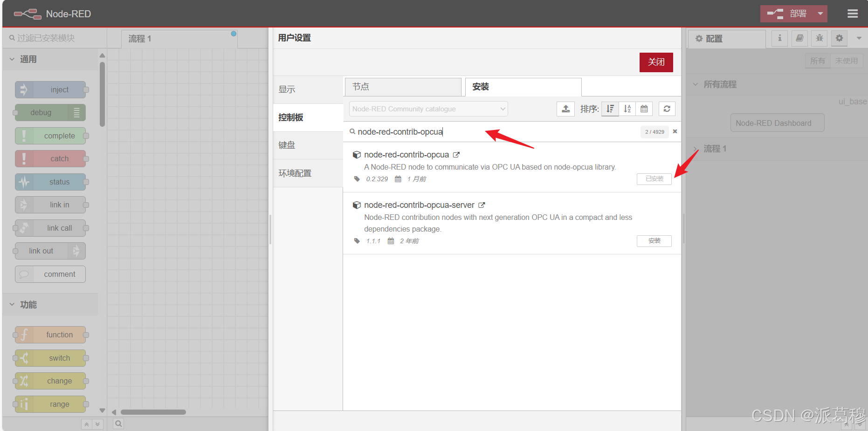Click the inject node in palette
The image size is (868, 431).
50,89
